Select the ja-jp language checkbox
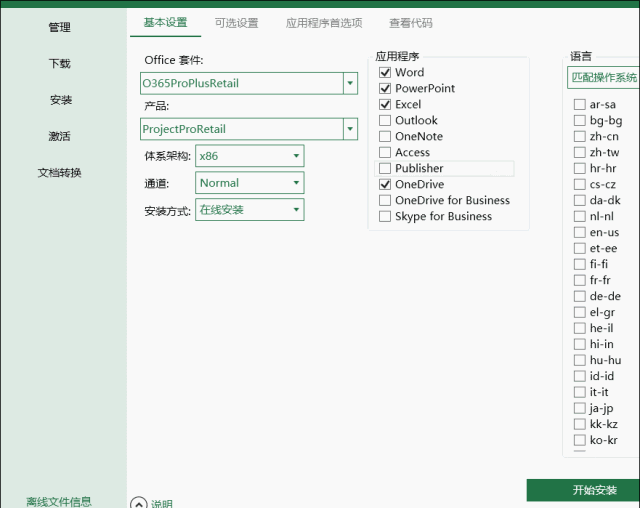Image resolution: width=640 pixels, height=508 pixels. tap(580, 408)
